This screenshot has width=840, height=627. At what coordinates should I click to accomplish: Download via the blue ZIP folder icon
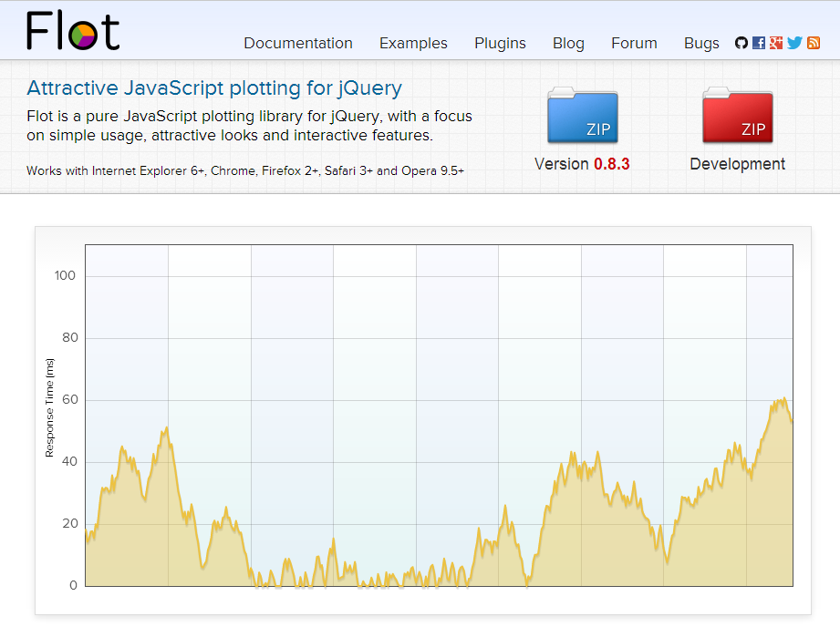pyautogui.click(x=582, y=115)
